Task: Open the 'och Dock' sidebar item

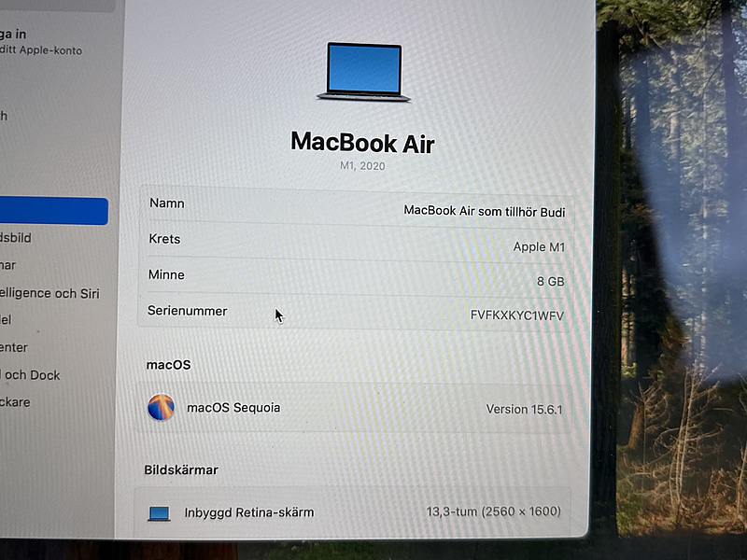Action: (32, 375)
